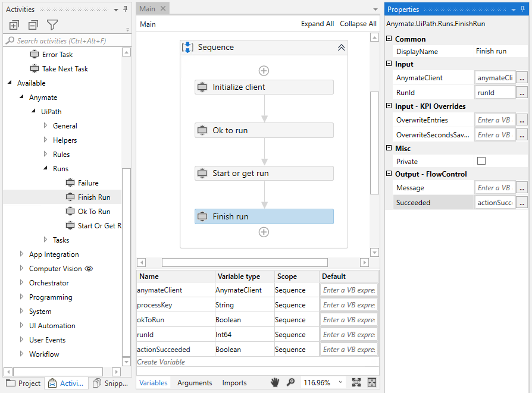Switch to the Imports tab
532x393 pixels.
pos(234,382)
